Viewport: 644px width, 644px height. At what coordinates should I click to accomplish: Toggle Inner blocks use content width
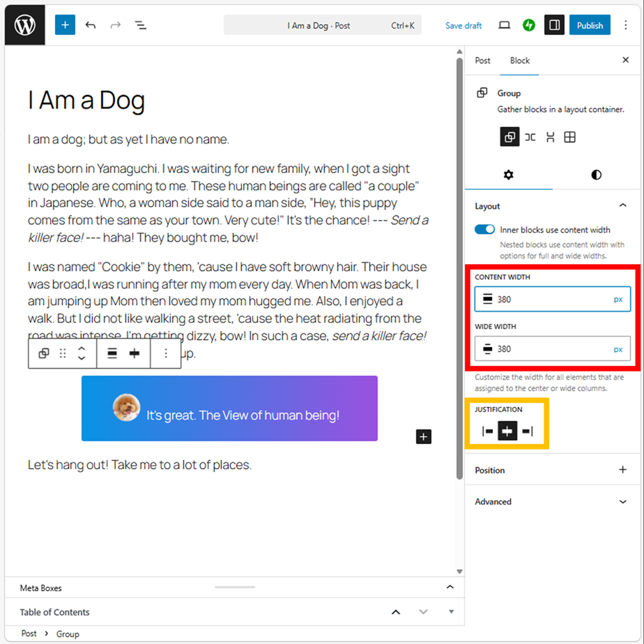pyautogui.click(x=485, y=230)
